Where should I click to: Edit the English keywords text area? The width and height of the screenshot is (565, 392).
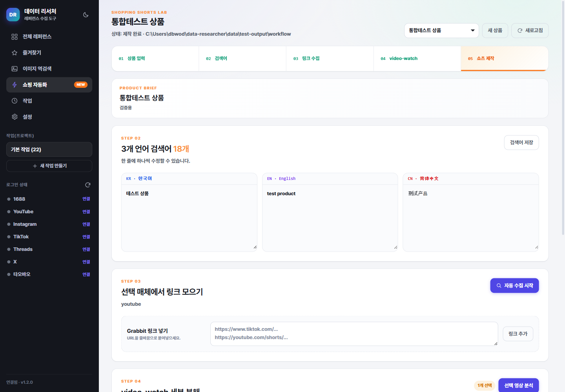pos(330,218)
